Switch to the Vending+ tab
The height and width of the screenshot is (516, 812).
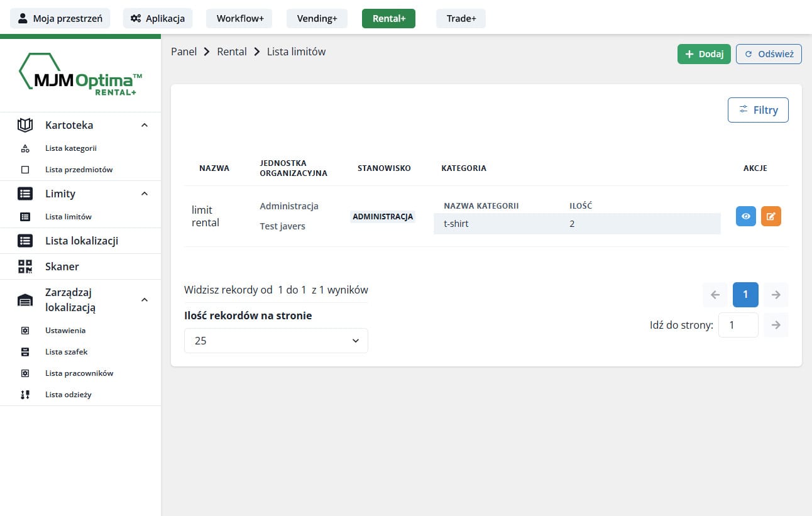[x=317, y=18]
